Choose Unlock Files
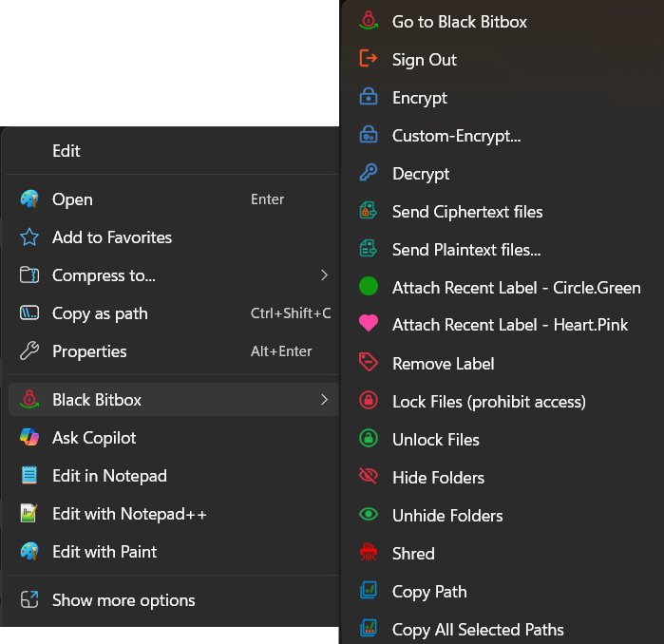The width and height of the screenshot is (664, 644). 436,440
